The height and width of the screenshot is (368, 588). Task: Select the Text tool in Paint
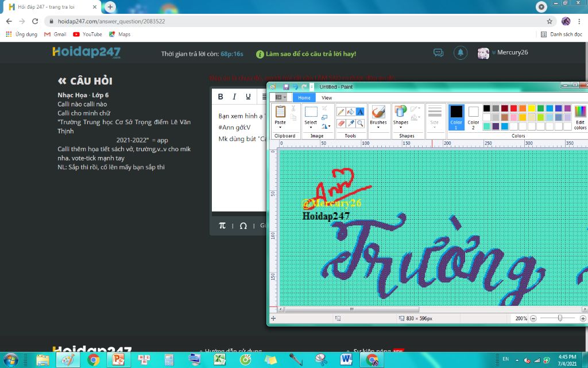[360, 112]
